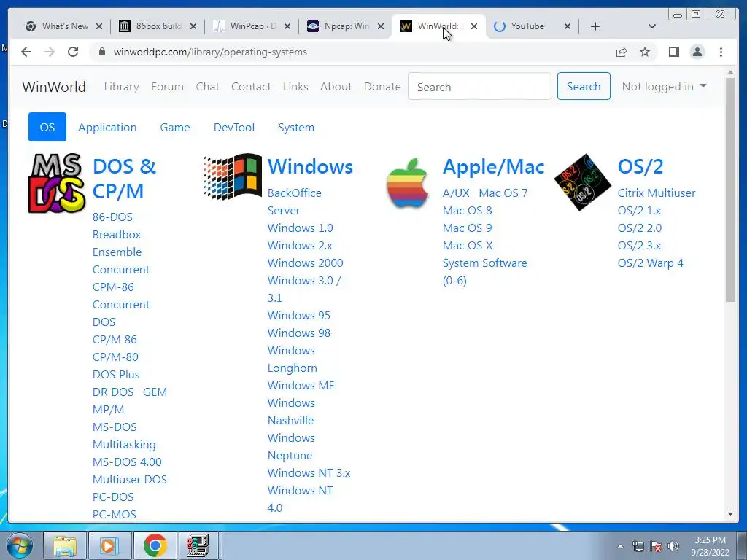Click the Search button
Image resolution: width=747 pixels, height=560 pixels.
coord(584,86)
